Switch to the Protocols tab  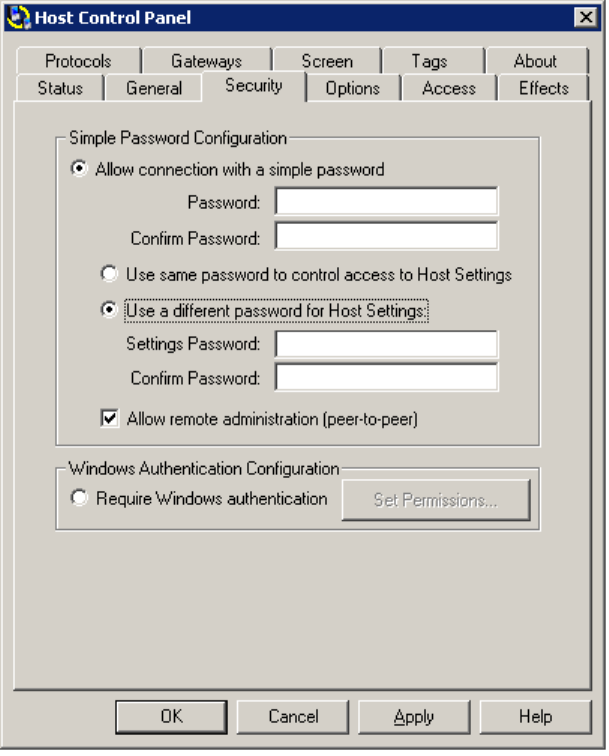[x=78, y=61]
